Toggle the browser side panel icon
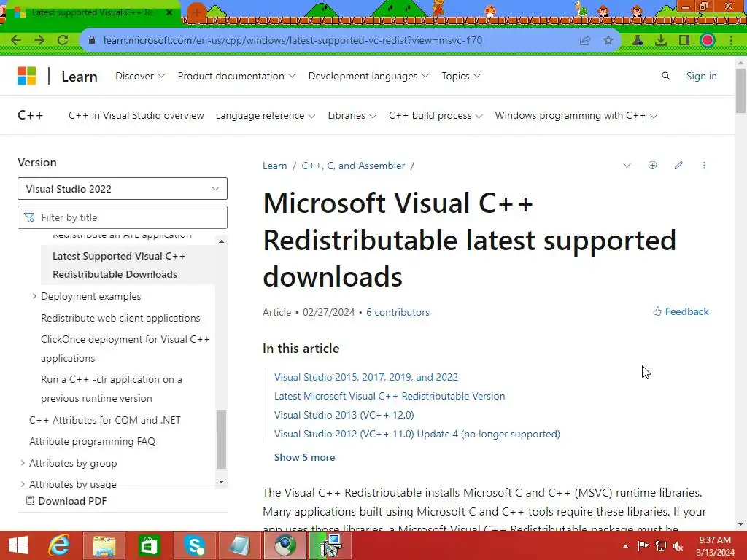This screenshot has height=560, width=747. point(684,41)
